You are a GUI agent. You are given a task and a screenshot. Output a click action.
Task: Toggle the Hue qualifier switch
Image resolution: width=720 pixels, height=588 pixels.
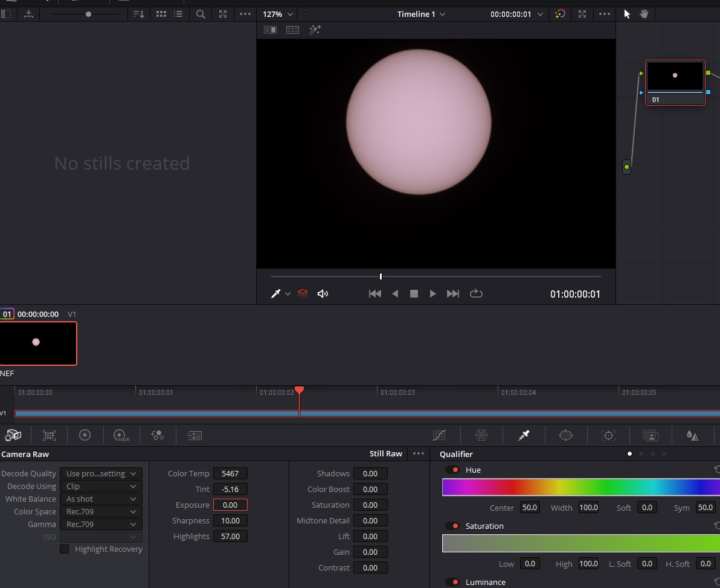pyautogui.click(x=452, y=470)
